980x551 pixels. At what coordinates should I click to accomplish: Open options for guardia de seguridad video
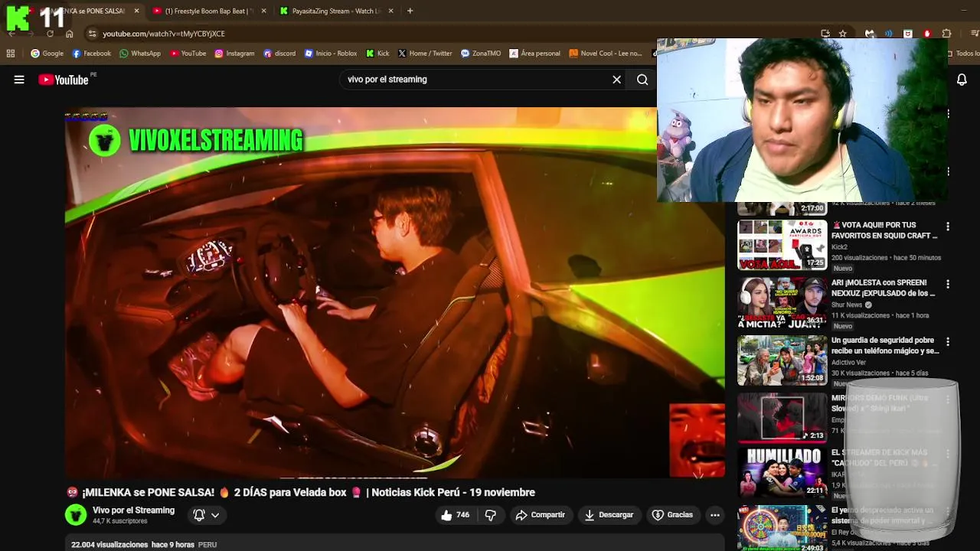tap(948, 341)
